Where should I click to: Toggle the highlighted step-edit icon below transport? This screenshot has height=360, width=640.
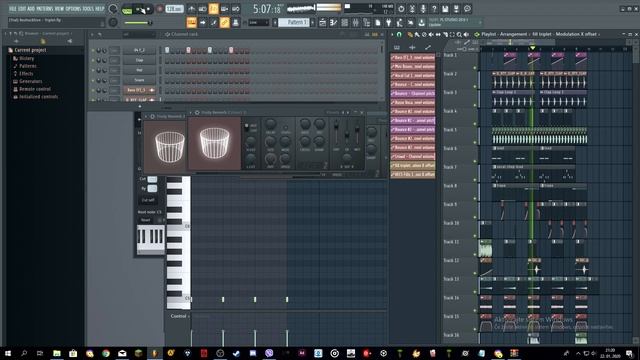(x=191, y=22)
